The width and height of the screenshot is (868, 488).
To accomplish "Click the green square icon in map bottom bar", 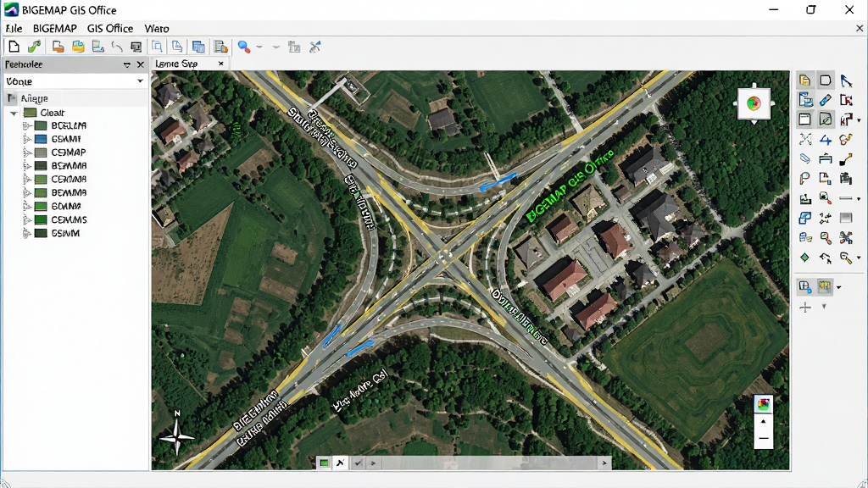I will [325, 463].
